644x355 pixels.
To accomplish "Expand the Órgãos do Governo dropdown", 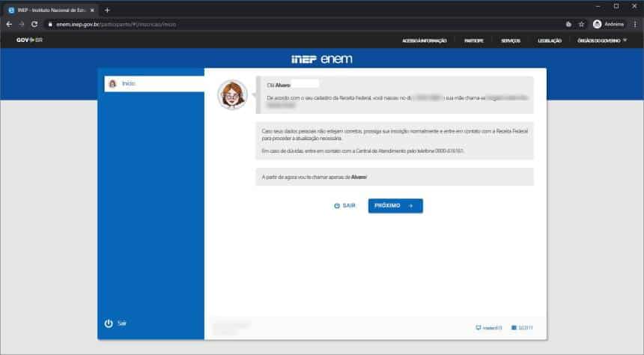I will (x=602, y=40).
